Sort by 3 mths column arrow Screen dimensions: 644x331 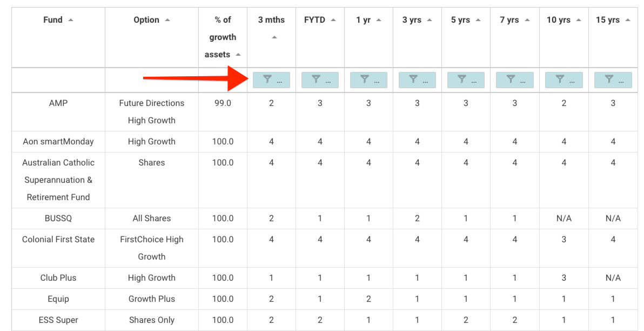tap(274, 37)
